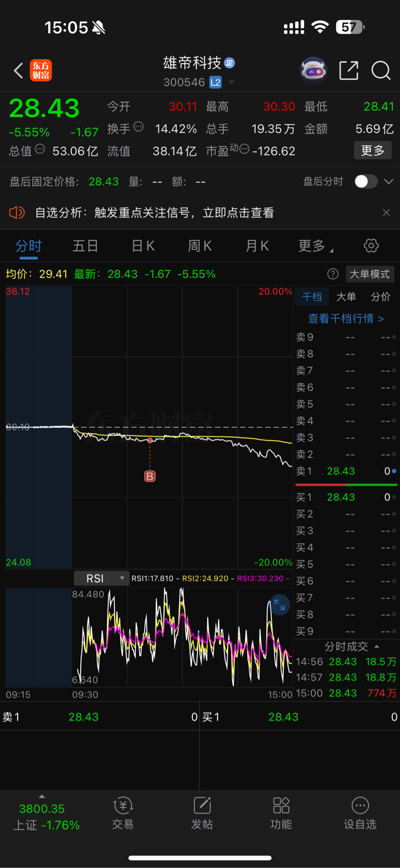The width and height of the screenshot is (400, 868).
Task: Tap the 14:56 trade record row
Action: 346,662
